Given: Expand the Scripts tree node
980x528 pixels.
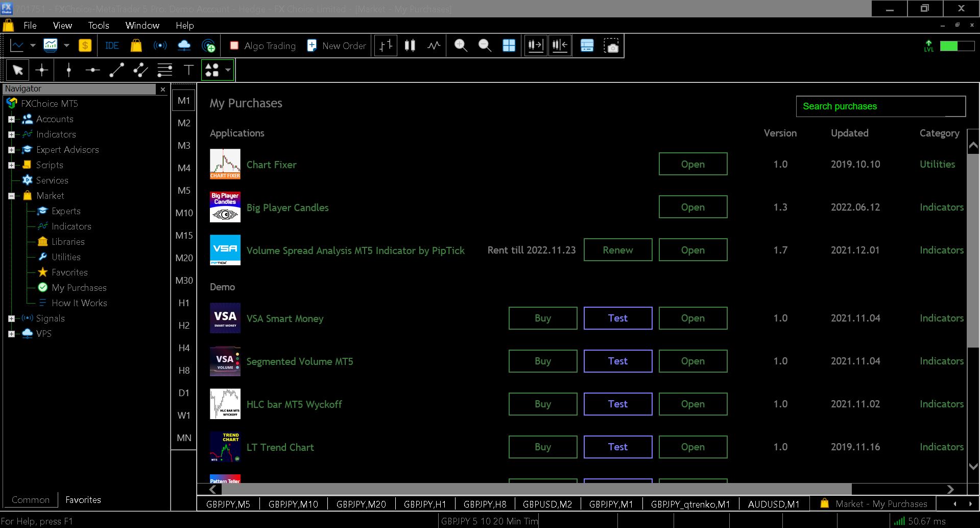Looking at the screenshot, I should point(11,165).
